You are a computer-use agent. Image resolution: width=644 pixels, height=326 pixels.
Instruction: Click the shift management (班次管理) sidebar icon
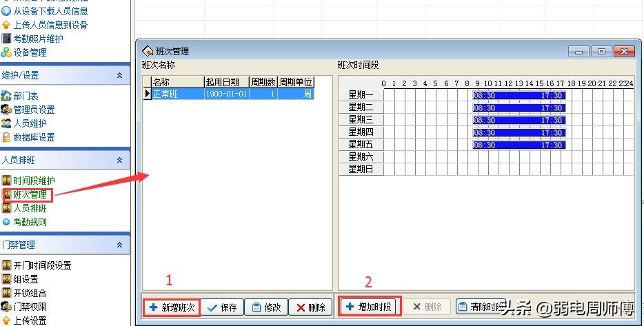[x=7, y=194]
